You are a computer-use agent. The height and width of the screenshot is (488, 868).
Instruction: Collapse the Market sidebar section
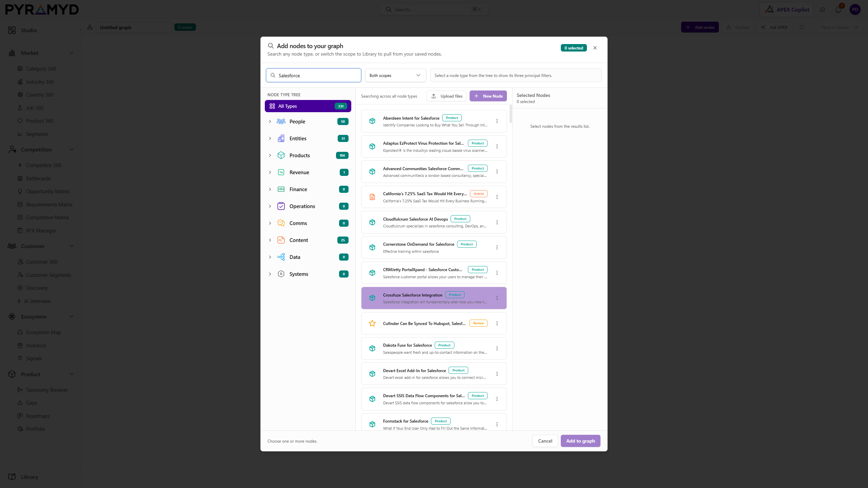[x=71, y=53]
